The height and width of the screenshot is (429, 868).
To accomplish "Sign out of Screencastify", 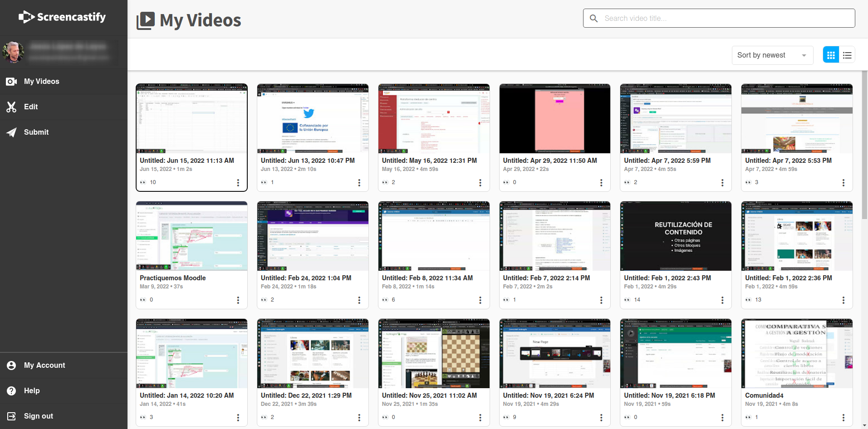I will 64,416.
